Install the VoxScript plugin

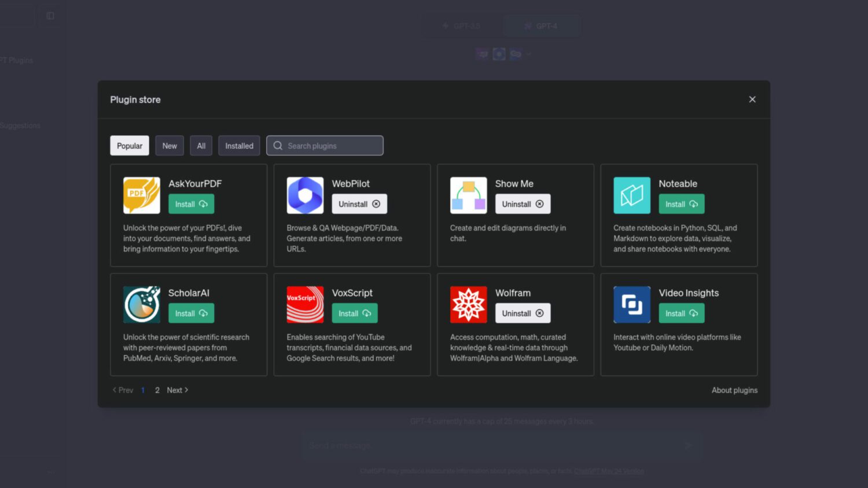pos(355,313)
